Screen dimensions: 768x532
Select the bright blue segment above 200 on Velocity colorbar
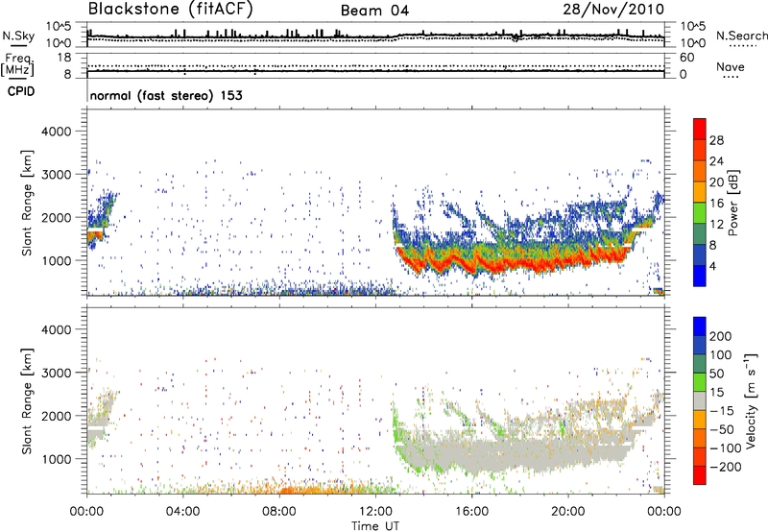tap(700, 326)
